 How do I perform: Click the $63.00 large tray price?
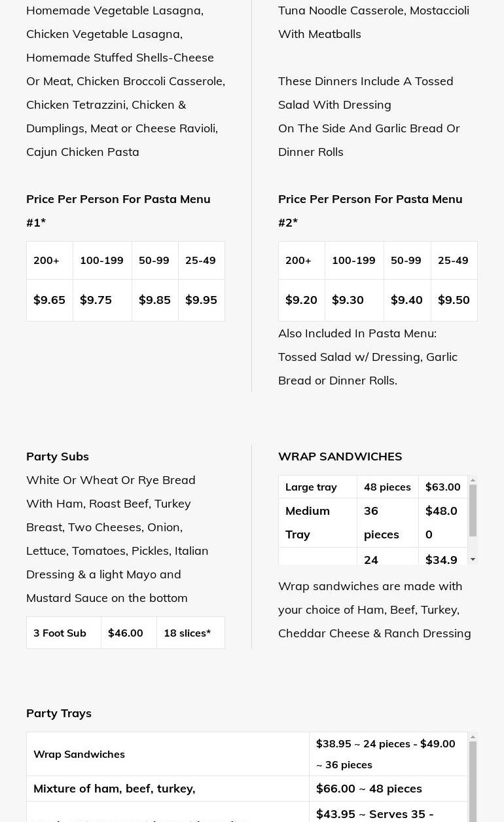coord(442,487)
